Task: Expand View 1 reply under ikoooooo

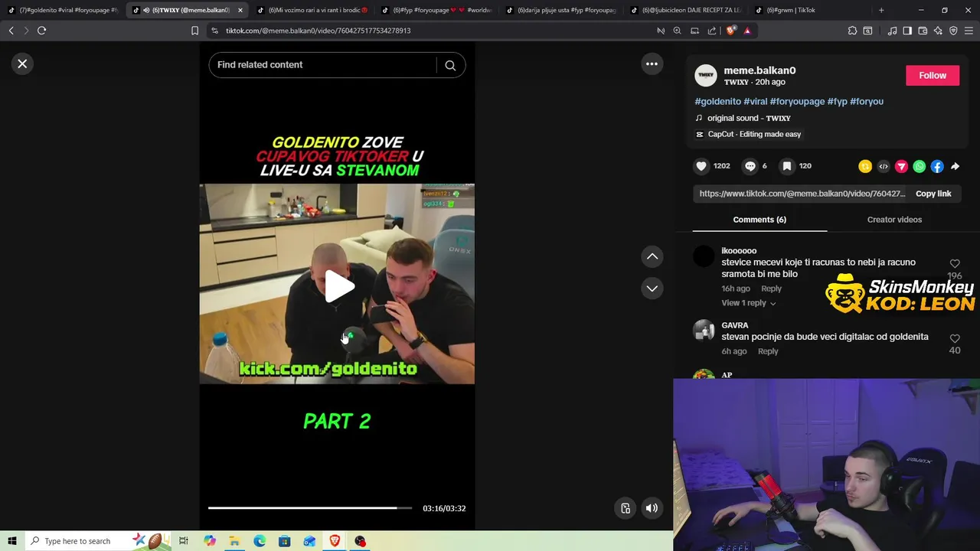Action: coord(748,303)
